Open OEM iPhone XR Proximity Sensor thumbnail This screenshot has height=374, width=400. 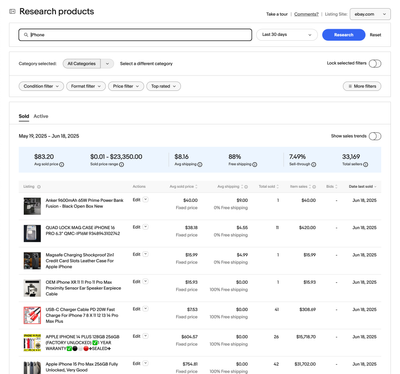pos(32,288)
